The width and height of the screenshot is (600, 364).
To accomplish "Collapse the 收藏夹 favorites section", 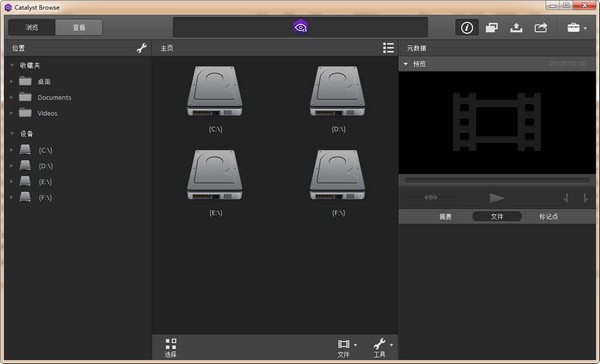I will 12,65.
